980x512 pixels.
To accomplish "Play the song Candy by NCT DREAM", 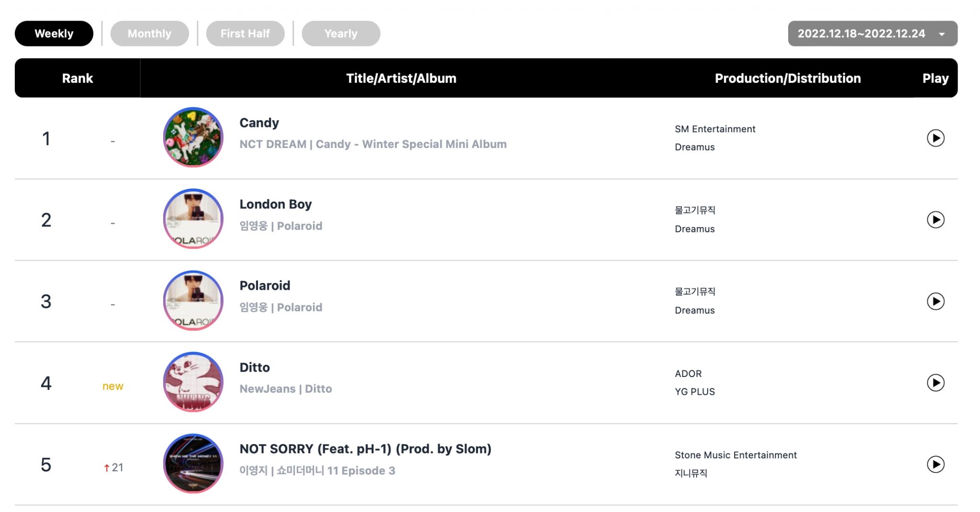I will coord(935,138).
